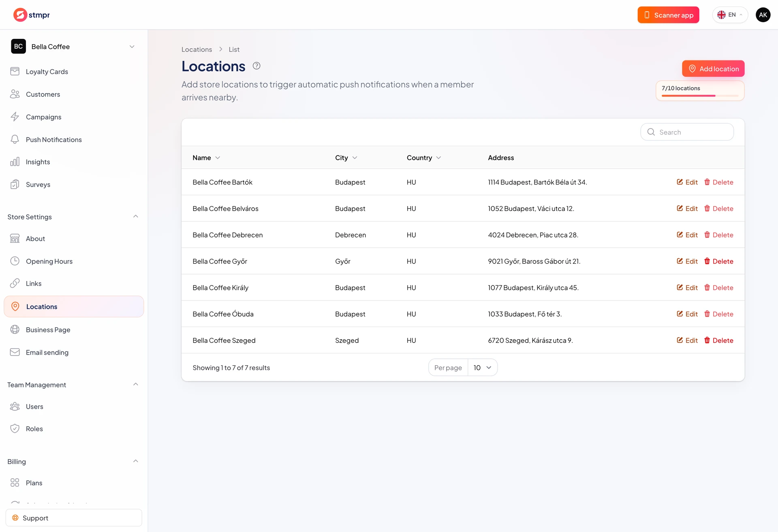
Task: Click the Users group icon
Action: click(15, 406)
